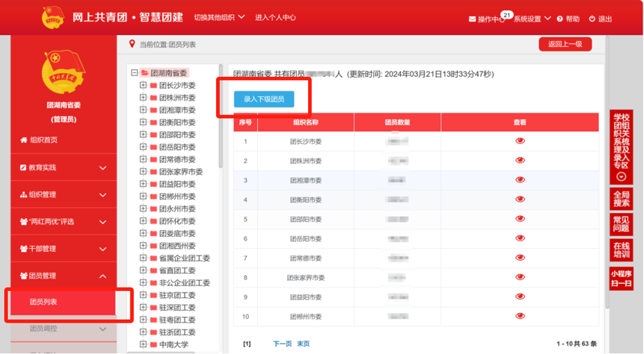The height and width of the screenshot is (354, 644).
Task: Expand the 团湘潭市委 tree node
Action: pyautogui.click(x=143, y=110)
